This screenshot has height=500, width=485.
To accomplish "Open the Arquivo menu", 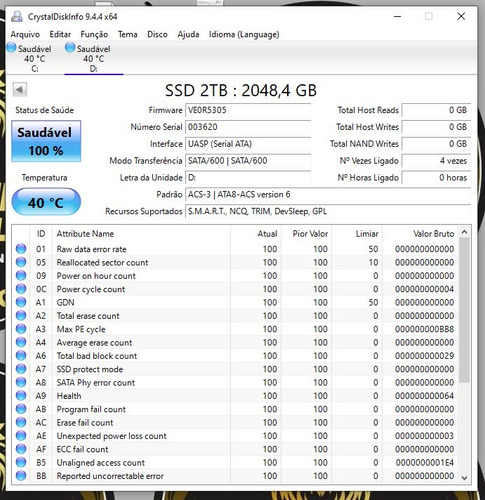I will pyautogui.click(x=25, y=34).
